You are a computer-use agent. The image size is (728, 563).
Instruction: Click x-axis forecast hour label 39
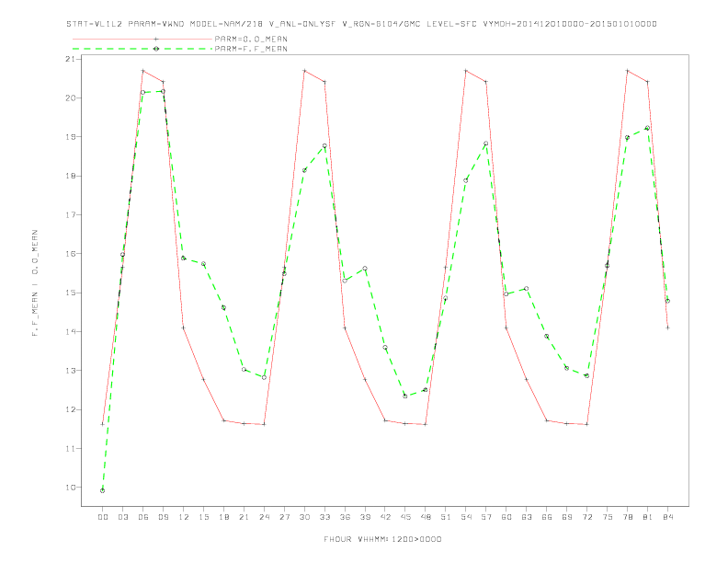pyautogui.click(x=365, y=517)
